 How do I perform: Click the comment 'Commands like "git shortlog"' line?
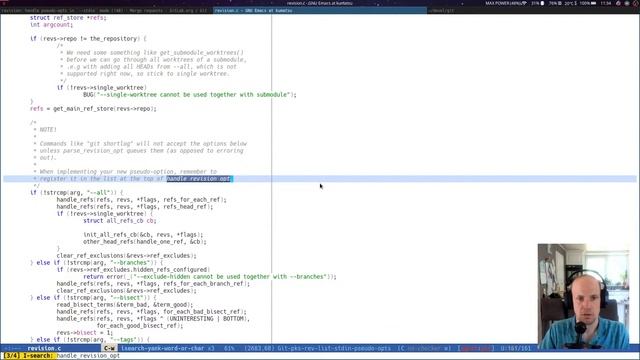(x=140, y=143)
